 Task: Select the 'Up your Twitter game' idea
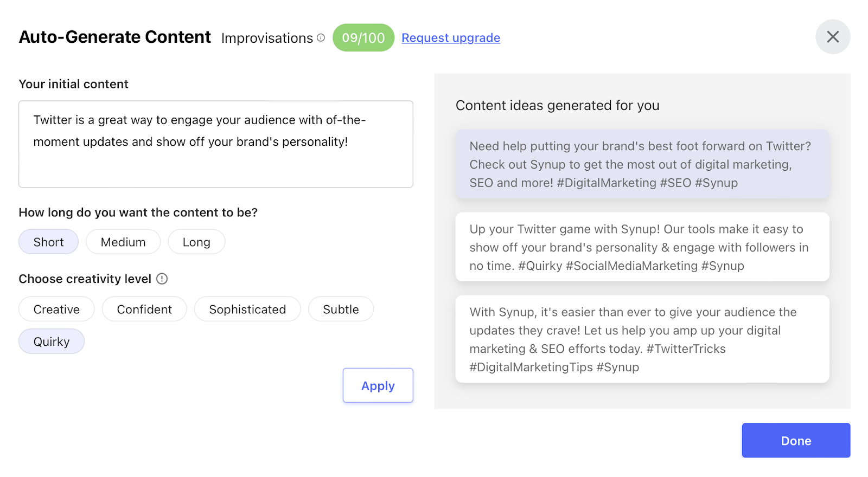tap(642, 247)
